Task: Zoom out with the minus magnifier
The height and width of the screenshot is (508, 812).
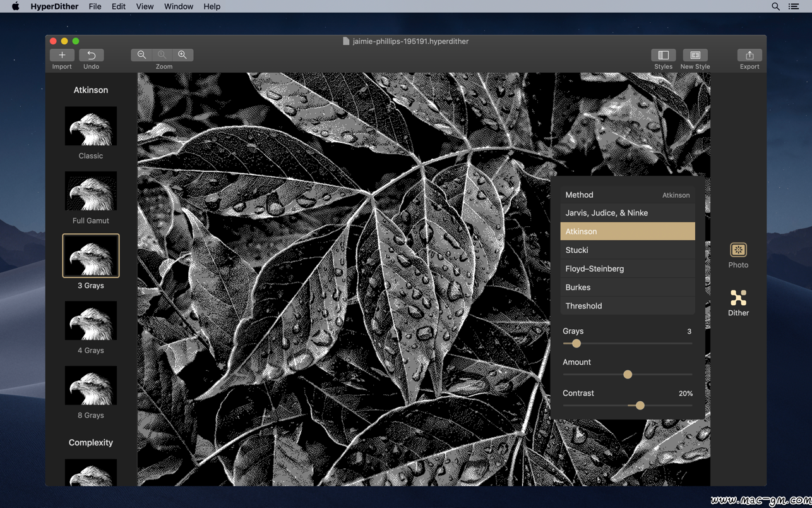Action: click(x=141, y=55)
